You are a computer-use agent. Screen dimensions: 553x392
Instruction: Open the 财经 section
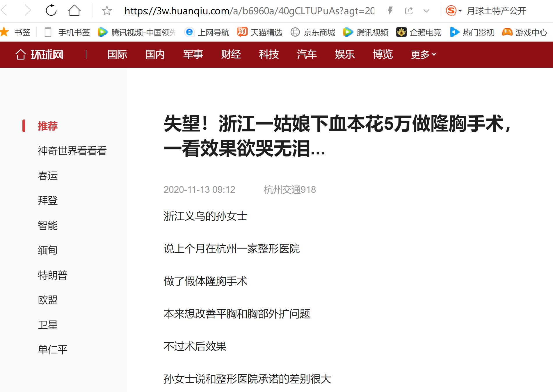tap(231, 54)
